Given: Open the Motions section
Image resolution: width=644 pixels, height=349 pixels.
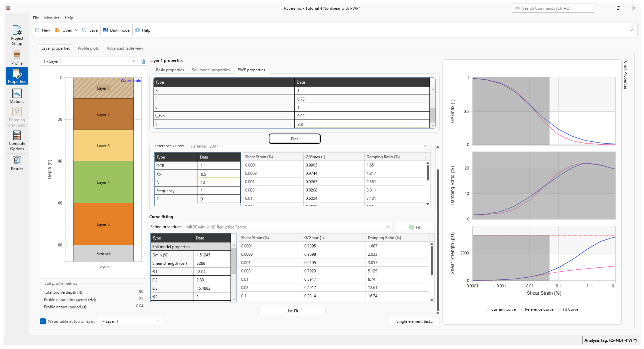Looking at the screenshot, I should tap(17, 96).
